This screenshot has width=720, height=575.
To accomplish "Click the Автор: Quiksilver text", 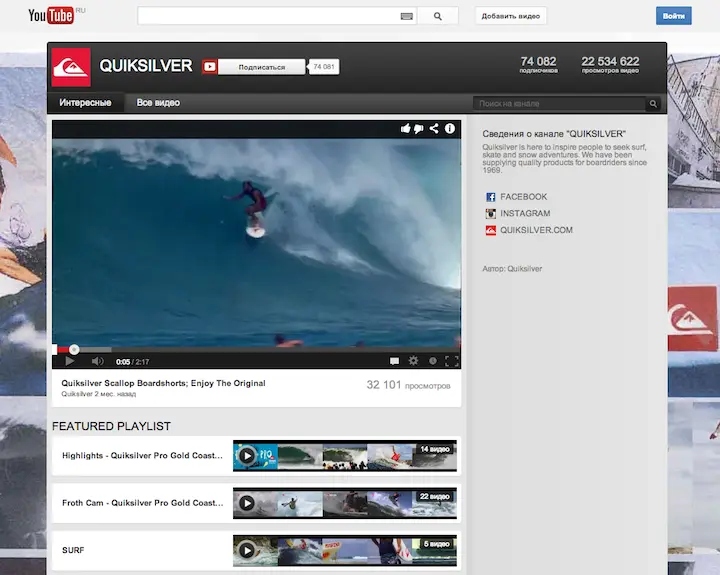I will pos(512,269).
